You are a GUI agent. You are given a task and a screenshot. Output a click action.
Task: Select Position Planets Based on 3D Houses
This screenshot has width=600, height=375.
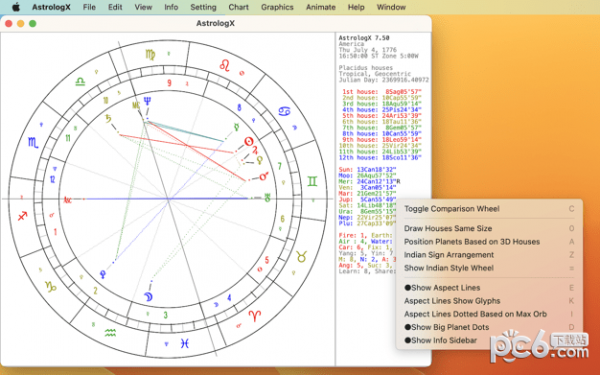tap(489, 242)
